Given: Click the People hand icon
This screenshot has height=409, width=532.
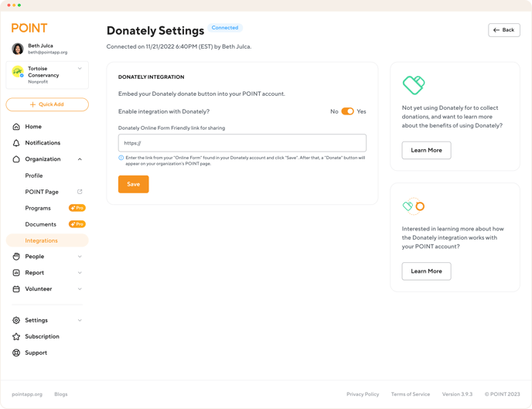Looking at the screenshot, I should click(x=16, y=257).
